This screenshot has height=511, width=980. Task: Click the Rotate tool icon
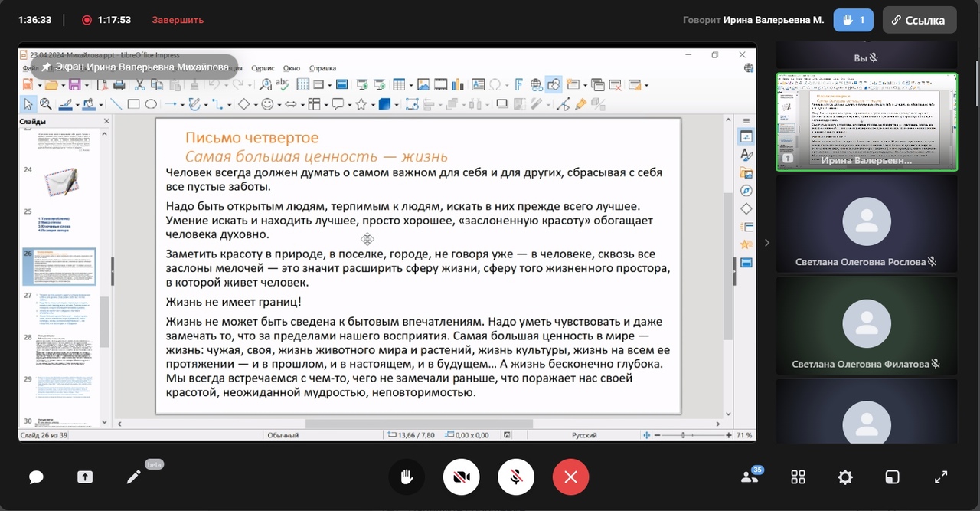point(412,104)
